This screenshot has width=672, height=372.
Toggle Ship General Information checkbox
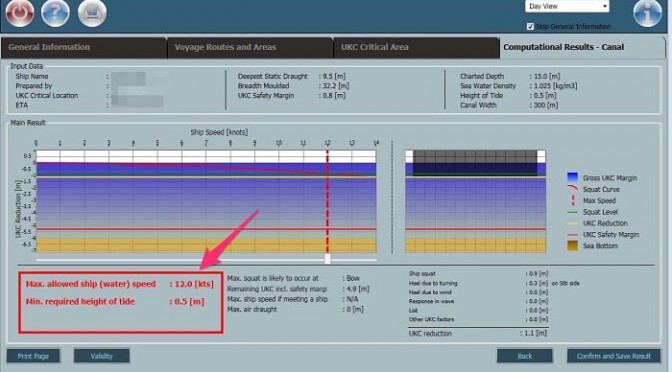530,27
